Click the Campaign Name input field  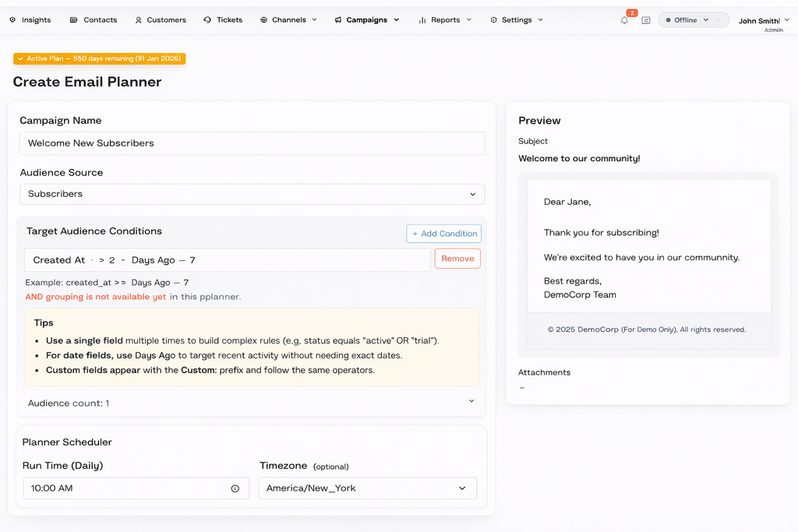tap(252, 143)
